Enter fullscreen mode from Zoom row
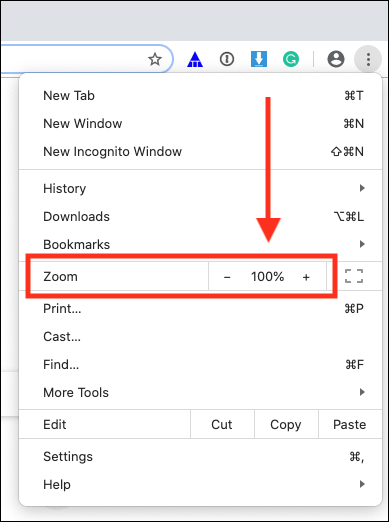 [354, 276]
